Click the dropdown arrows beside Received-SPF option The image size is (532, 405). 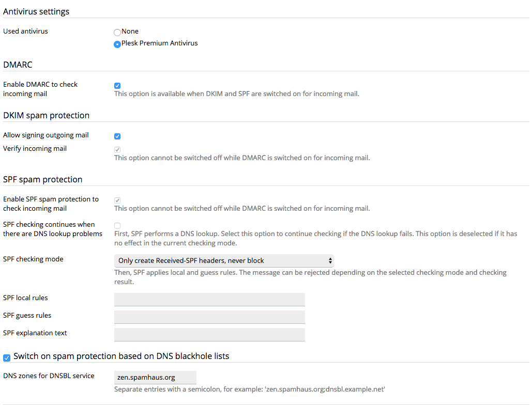pyautogui.click(x=329, y=260)
